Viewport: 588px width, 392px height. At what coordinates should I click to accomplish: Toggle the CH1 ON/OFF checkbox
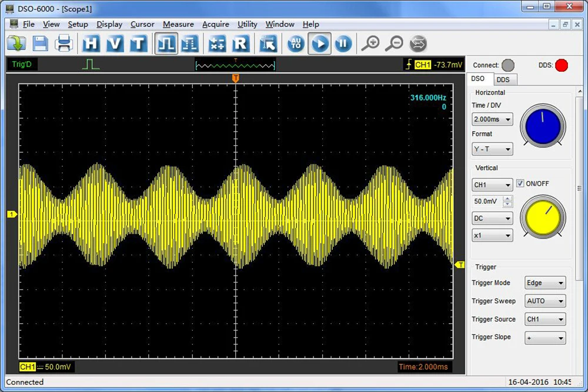(520, 184)
